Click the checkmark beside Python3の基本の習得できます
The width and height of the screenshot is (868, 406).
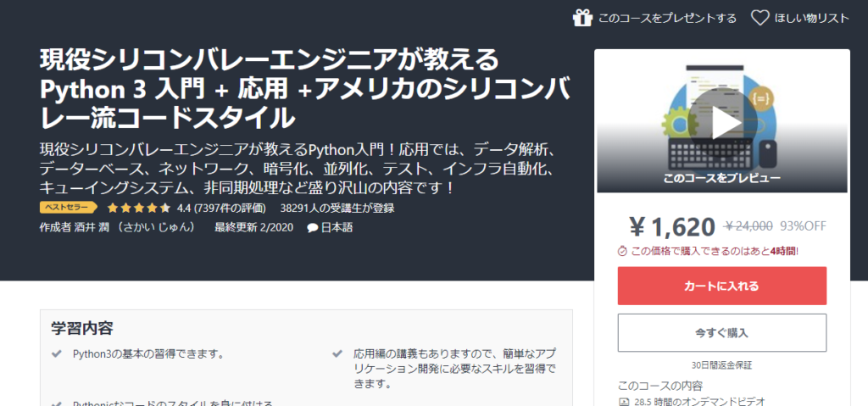57,353
